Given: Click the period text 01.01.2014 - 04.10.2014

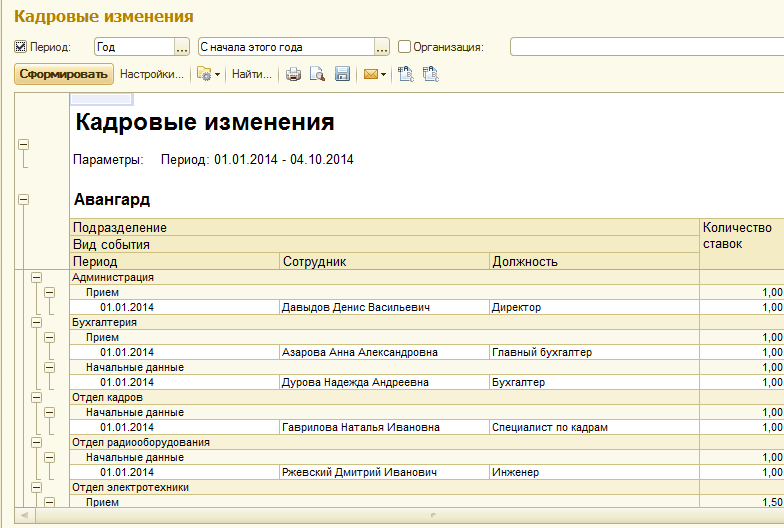Looking at the screenshot, I should click(284, 160).
